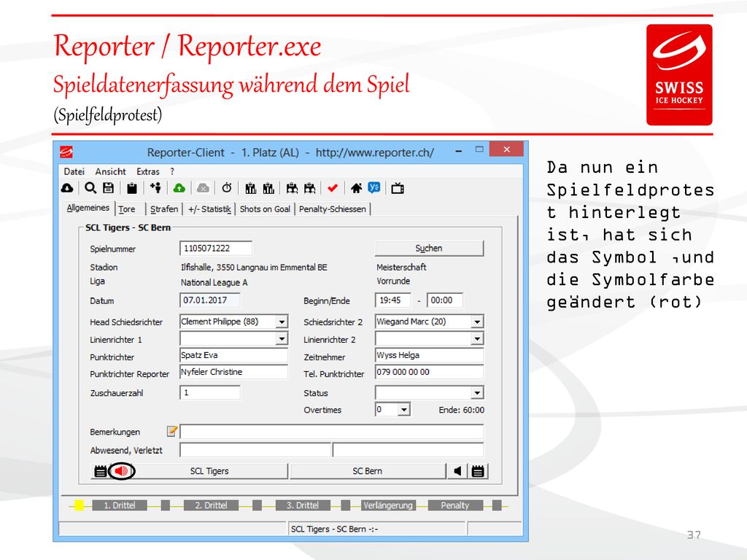747x560 pixels.
Task: Select the 3. Drittel period marker
Action: pos(303,505)
